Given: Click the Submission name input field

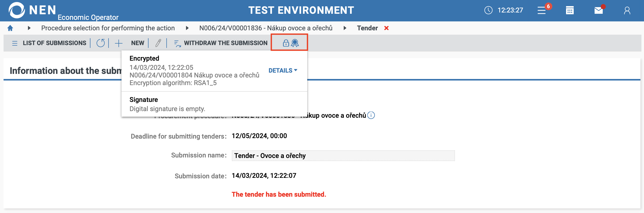Looking at the screenshot, I should tap(343, 156).
